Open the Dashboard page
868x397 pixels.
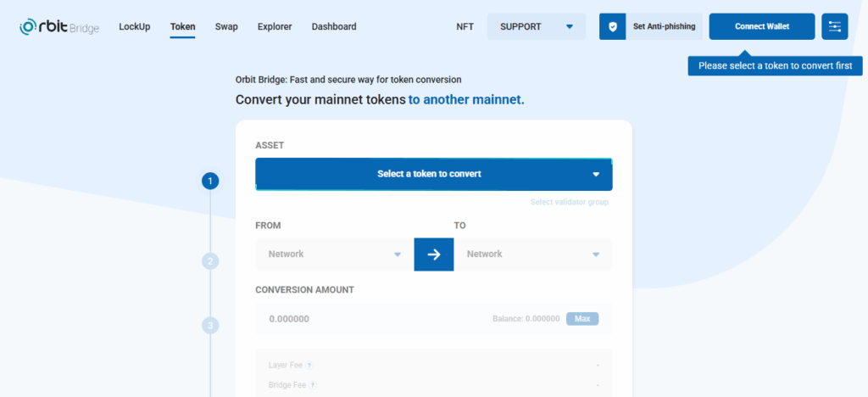click(x=334, y=26)
